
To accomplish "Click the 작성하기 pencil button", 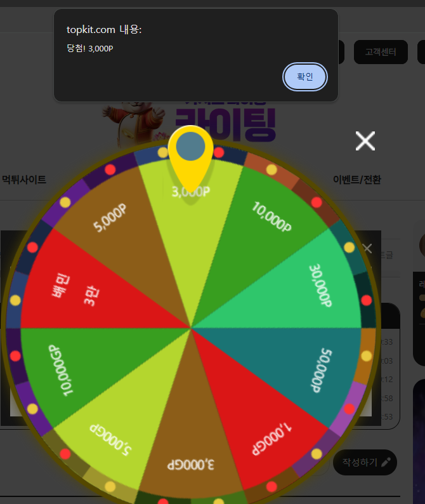I will (365, 462).
